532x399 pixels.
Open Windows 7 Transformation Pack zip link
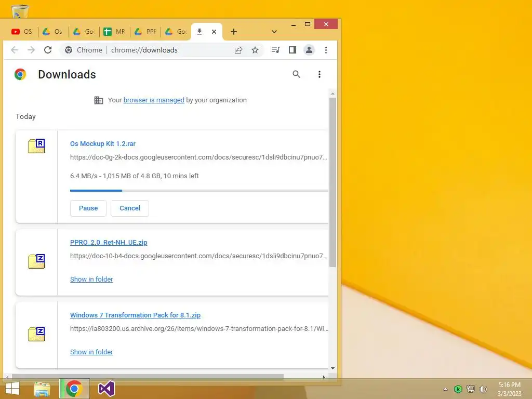click(x=136, y=315)
